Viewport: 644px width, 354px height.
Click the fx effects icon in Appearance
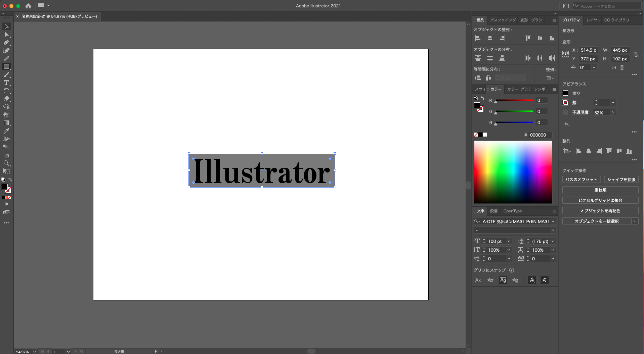click(x=567, y=124)
